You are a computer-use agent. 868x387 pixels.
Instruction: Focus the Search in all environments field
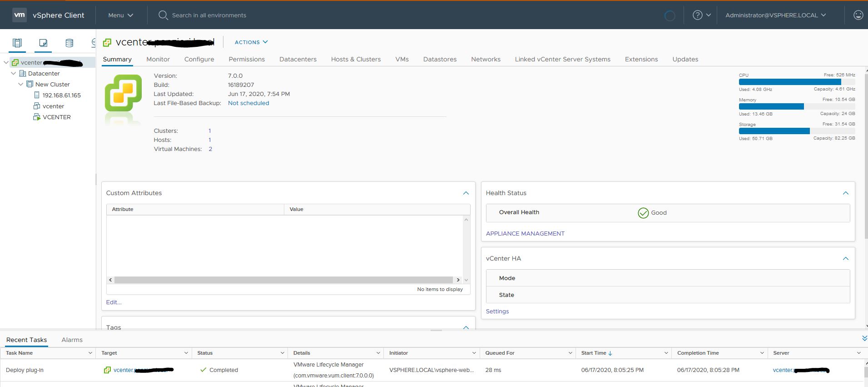pyautogui.click(x=209, y=15)
